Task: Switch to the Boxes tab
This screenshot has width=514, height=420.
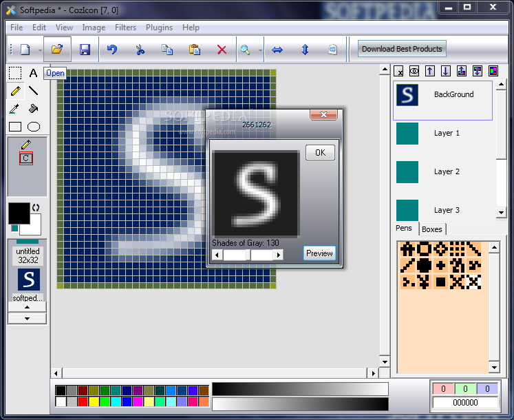Action: point(432,229)
